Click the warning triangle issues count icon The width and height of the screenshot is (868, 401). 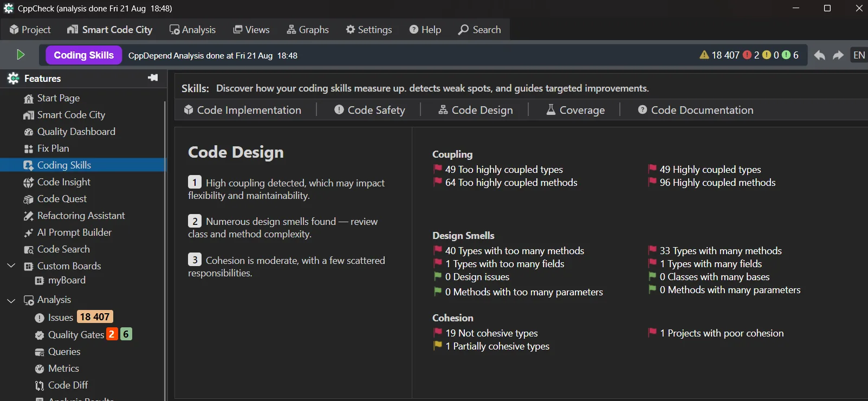pos(704,55)
